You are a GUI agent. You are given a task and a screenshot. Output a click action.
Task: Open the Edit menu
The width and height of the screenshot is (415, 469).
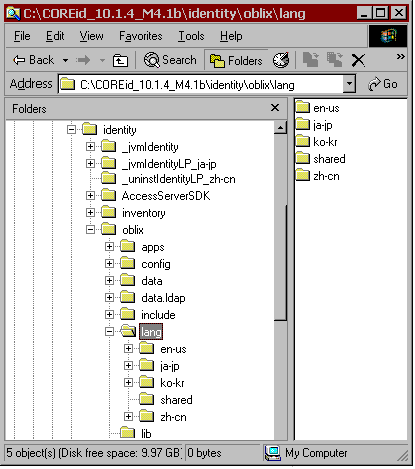click(x=55, y=36)
